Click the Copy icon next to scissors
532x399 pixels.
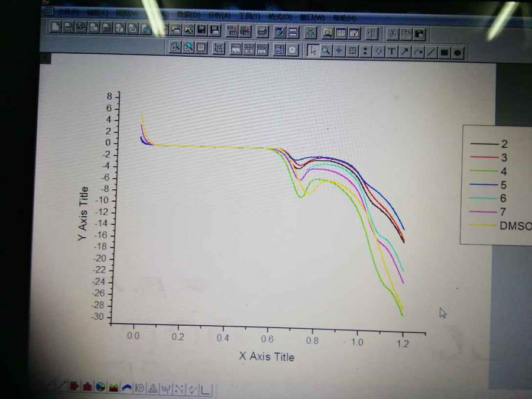(x=406, y=34)
